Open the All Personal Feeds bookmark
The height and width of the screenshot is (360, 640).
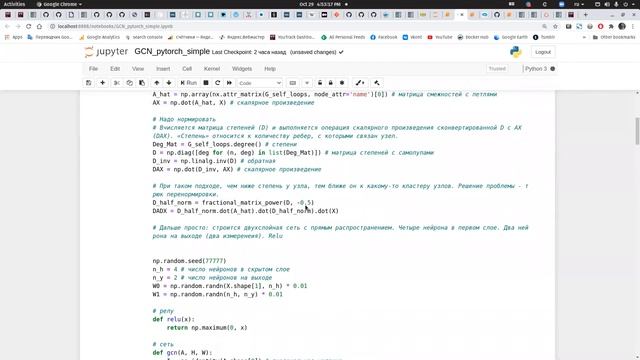tap(343, 37)
